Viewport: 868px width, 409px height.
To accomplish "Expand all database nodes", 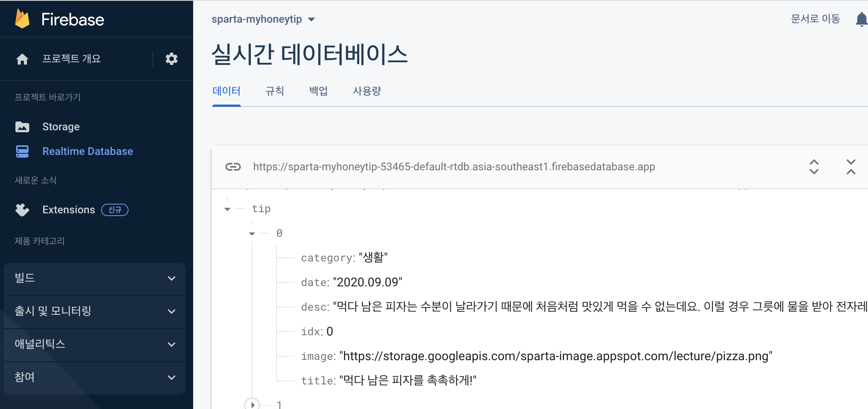I will pos(814,166).
